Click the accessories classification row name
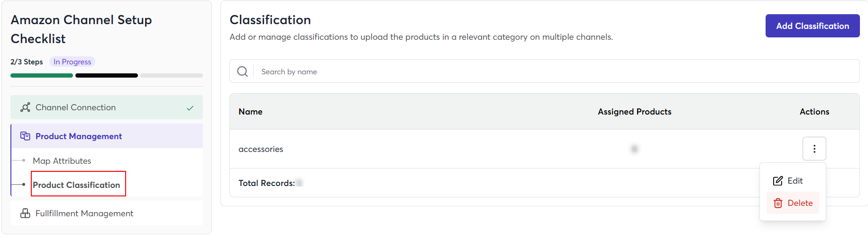This screenshot has width=868, height=239. (x=261, y=149)
